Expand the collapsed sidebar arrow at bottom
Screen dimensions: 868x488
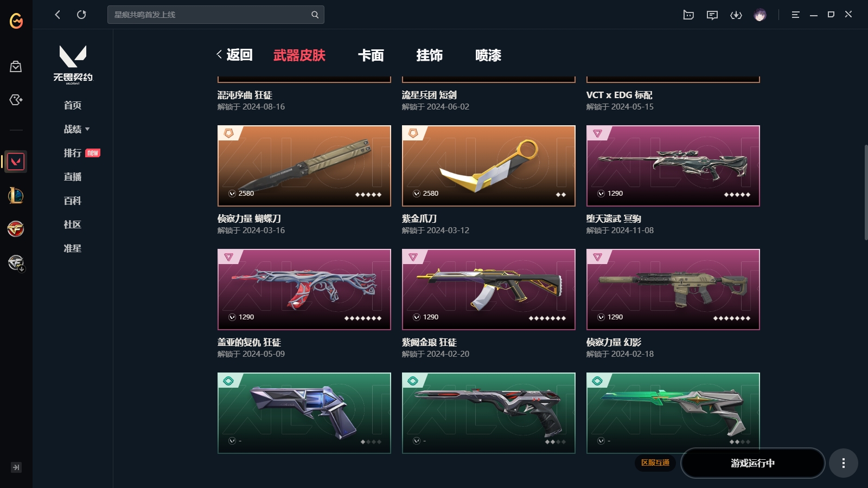pyautogui.click(x=16, y=467)
